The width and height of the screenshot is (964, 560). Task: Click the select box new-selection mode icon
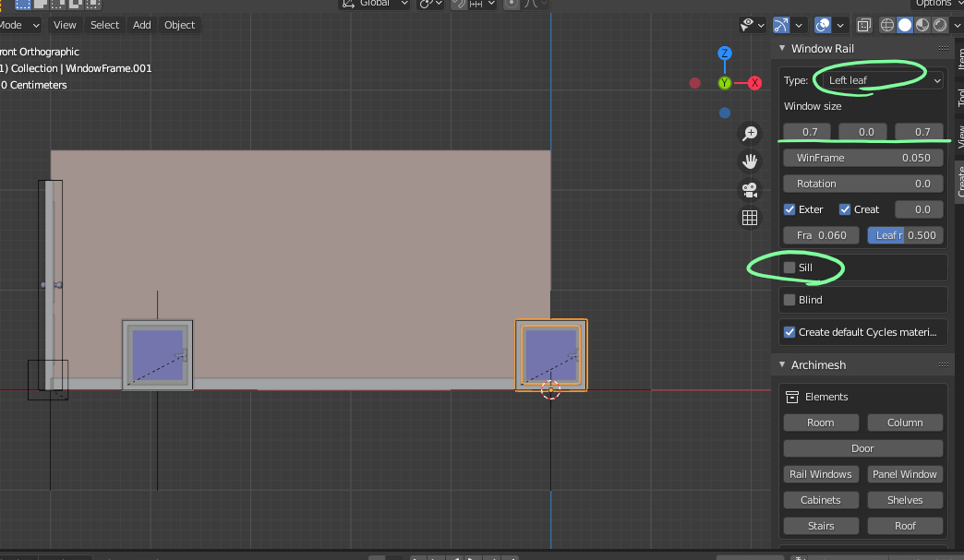pyautogui.click(x=23, y=4)
